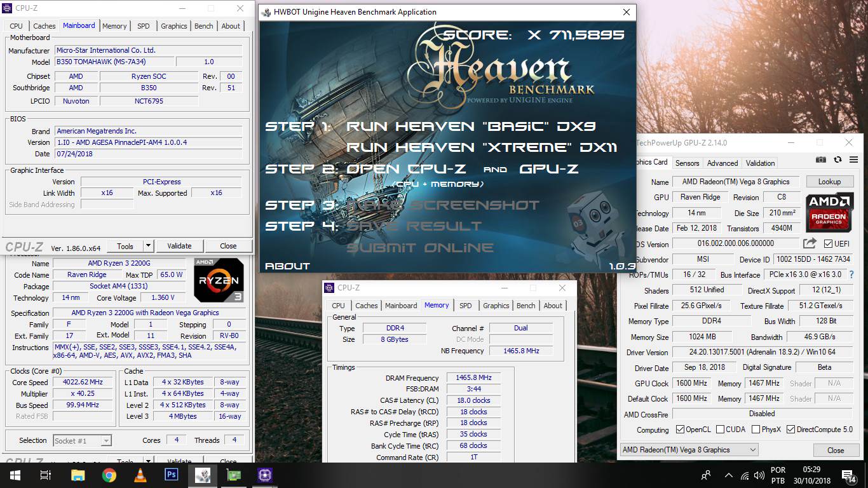The image size is (868, 488).
Task: Click the top CPU-Z Mainboard window title icon
Action: 8,9
